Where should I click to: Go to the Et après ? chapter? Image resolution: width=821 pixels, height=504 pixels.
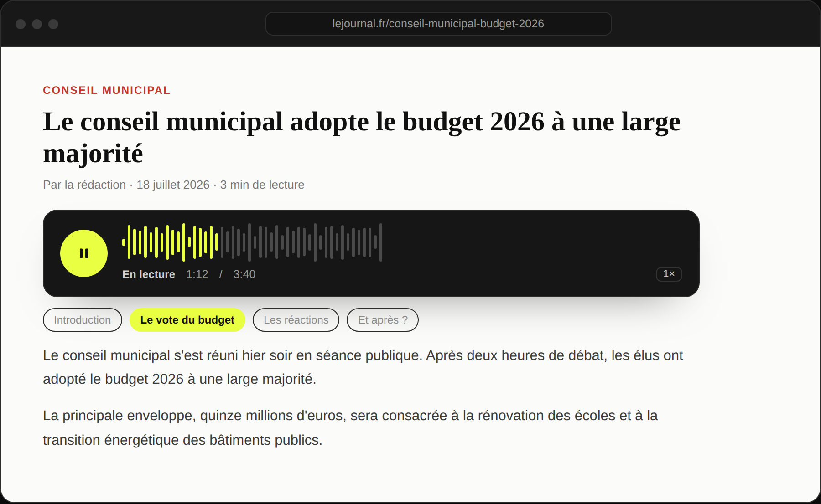tap(383, 320)
